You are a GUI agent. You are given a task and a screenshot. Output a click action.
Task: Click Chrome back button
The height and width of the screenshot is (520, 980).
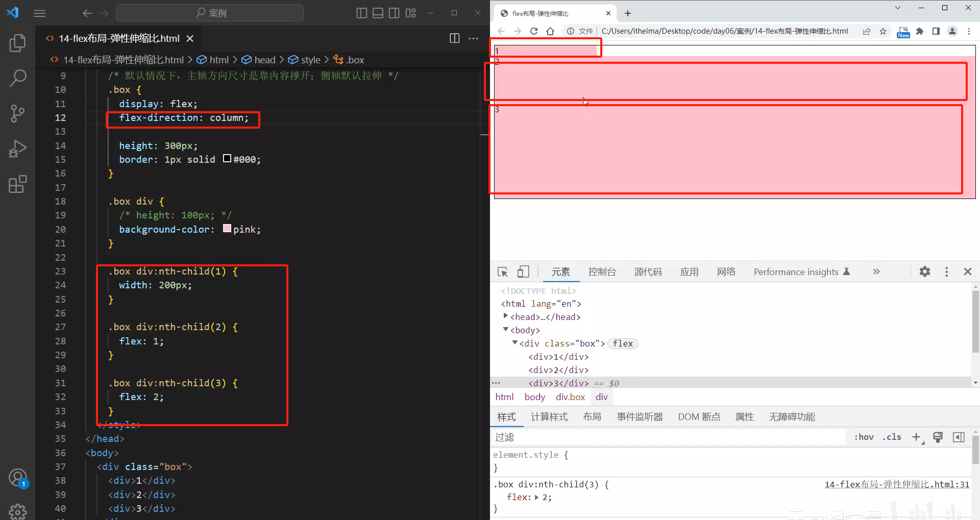(x=501, y=31)
